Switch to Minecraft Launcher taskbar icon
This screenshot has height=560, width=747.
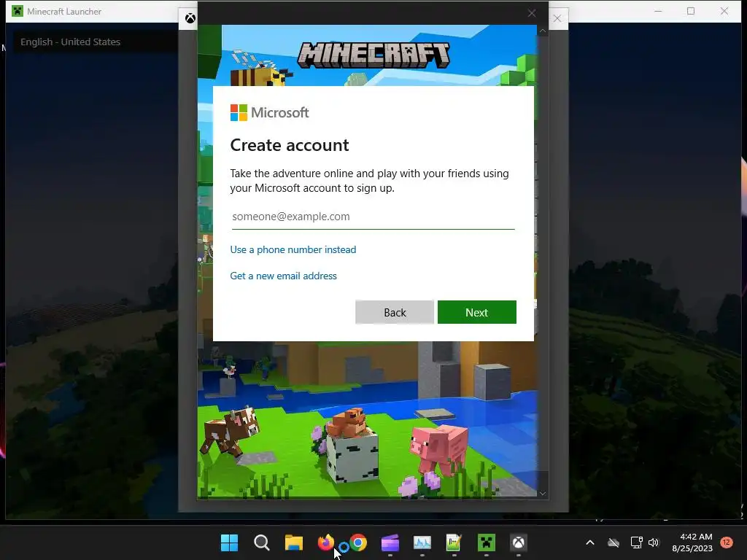coord(487,542)
